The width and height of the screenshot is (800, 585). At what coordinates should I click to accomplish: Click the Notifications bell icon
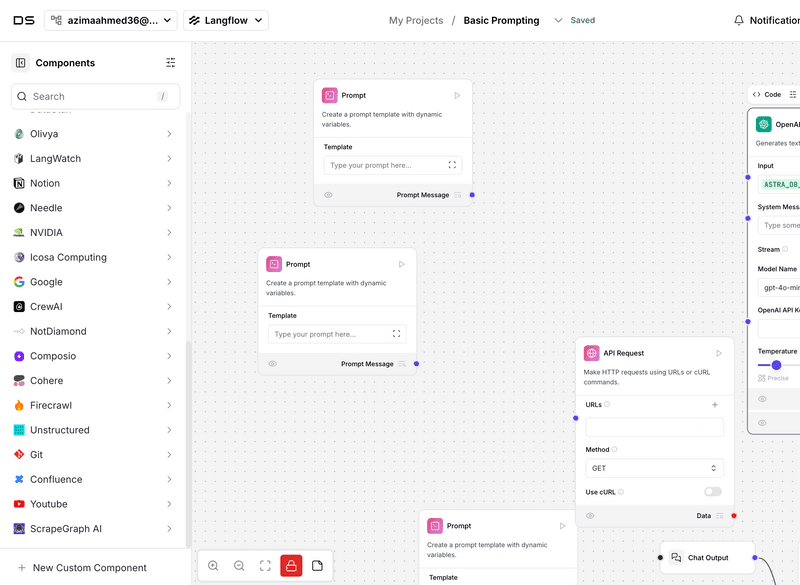coord(739,20)
